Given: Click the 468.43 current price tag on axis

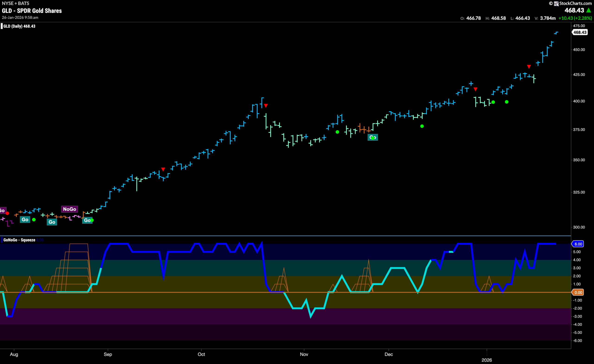Looking at the screenshot, I should 580,32.
